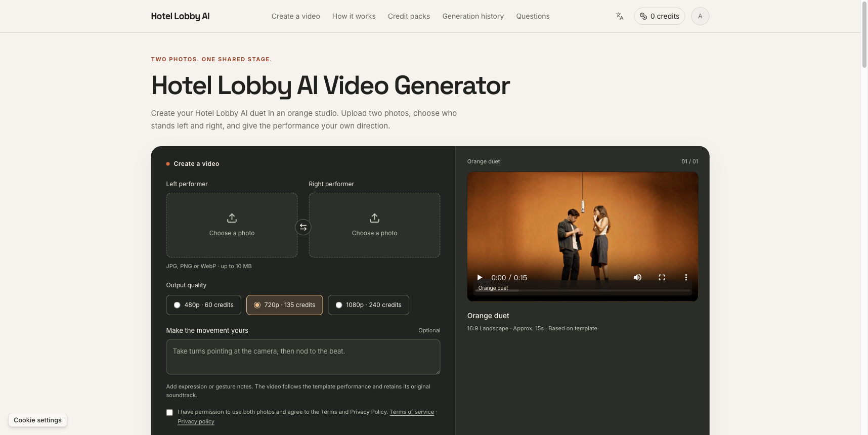Screen dimensions: 868x435
Task: Select 480p · 60 credits quality
Action: pyautogui.click(x=203, y=305)
